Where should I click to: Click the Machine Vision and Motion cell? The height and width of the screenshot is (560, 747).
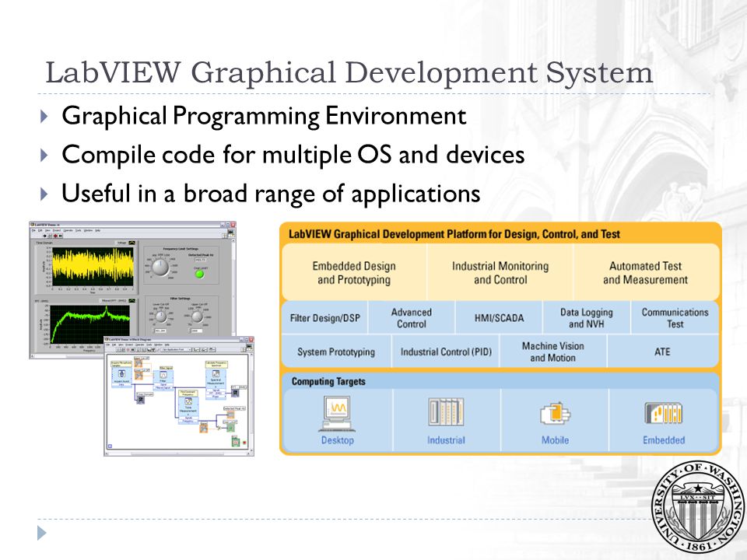[x=552, y=352]
